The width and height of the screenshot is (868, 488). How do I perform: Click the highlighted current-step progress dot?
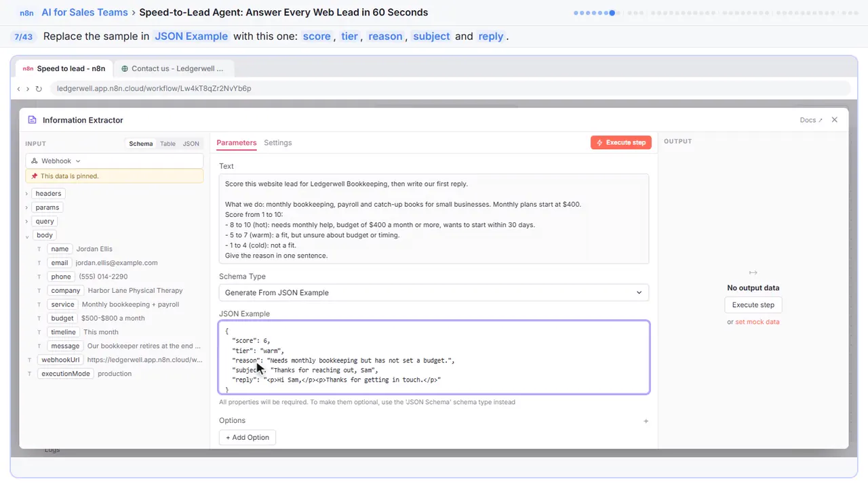tap(612, 13)
